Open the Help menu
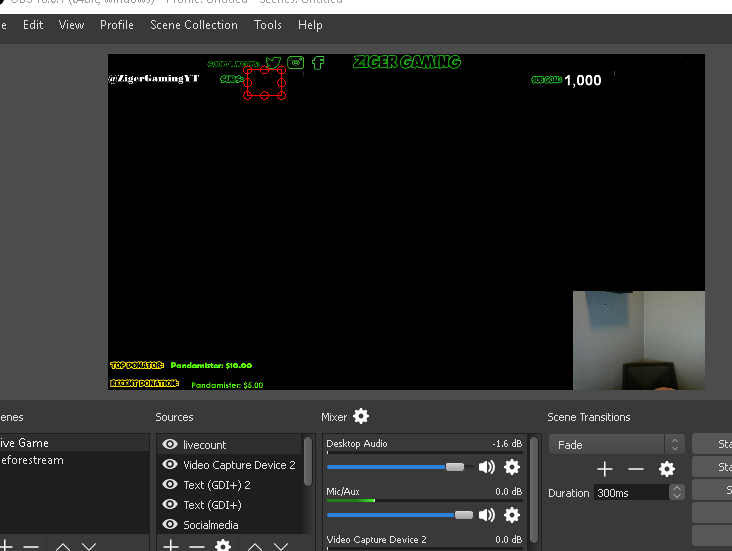This screenshot has height=551, width=732. coord(310,25)
